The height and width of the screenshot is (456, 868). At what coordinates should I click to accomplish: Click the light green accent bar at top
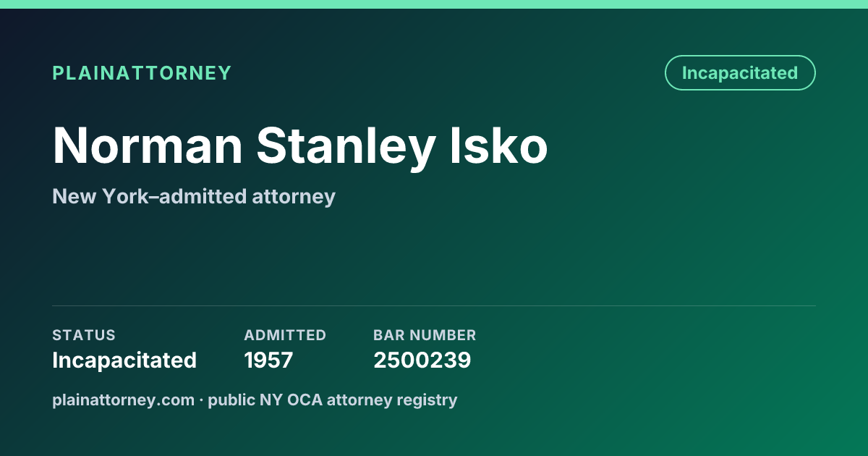coord(434,4)
